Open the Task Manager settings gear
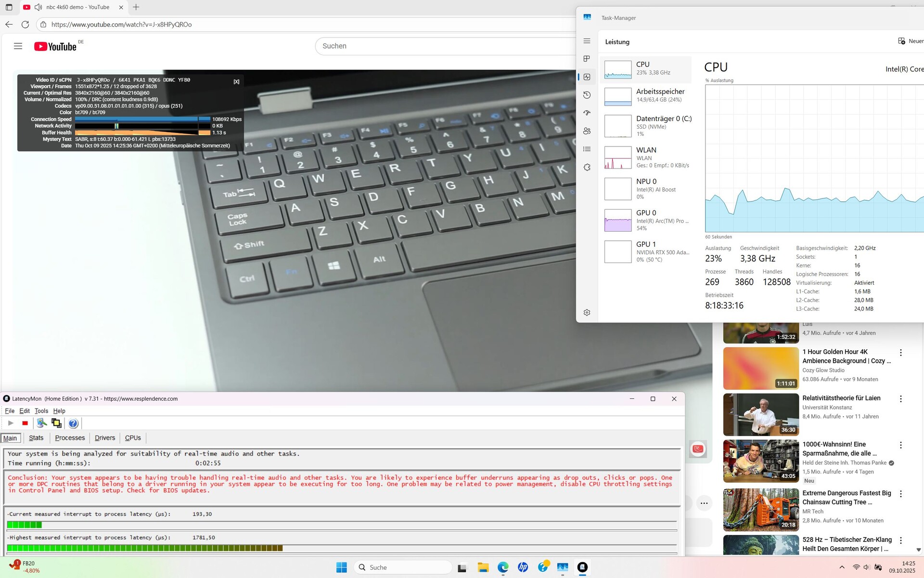 587,313
